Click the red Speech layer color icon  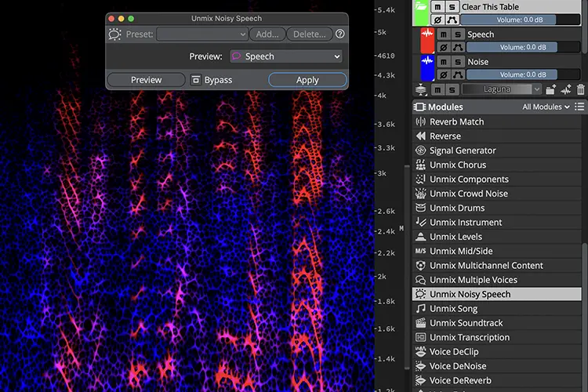coord(427,40)
